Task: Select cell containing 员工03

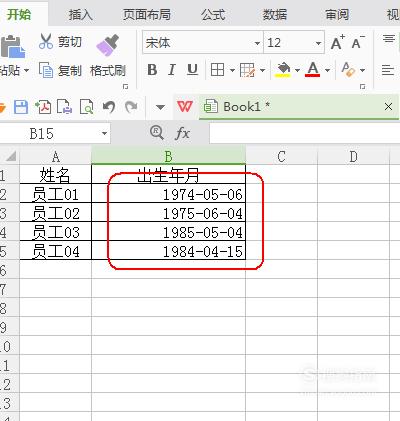Action: click(56, 231)
